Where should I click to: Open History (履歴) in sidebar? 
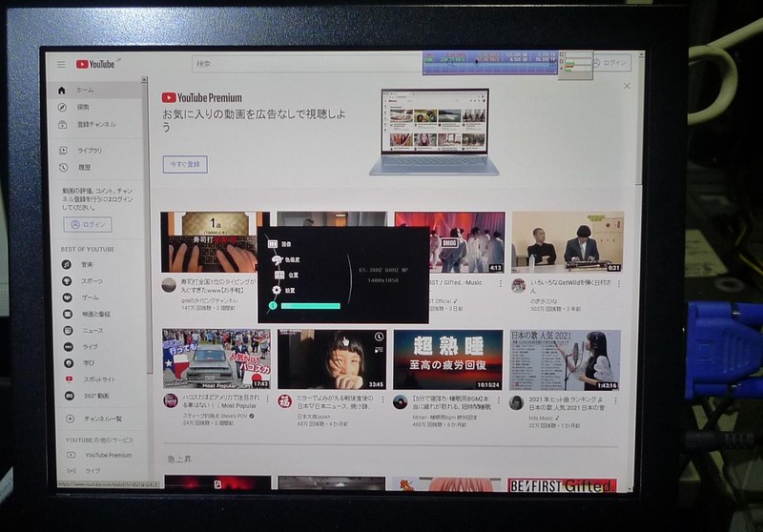click(x=64, y=167)
